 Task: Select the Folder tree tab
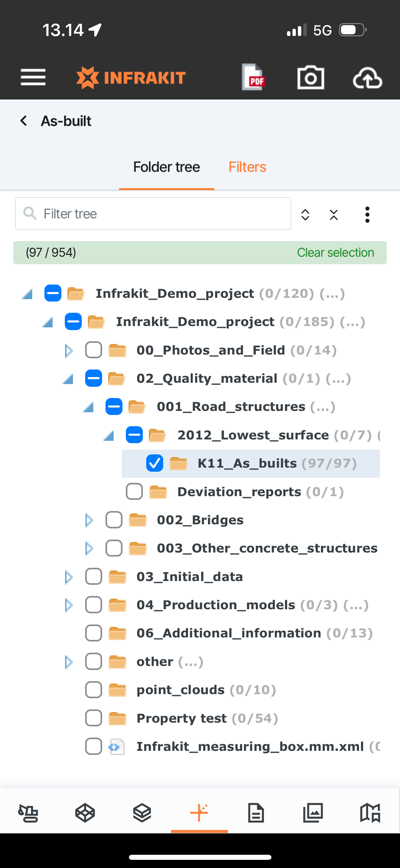pyautogui.click(x=167, y=167)
